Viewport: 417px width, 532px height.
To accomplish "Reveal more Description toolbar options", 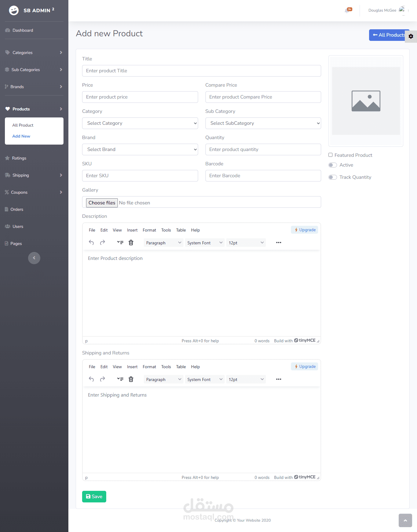I will tap(279, 243).
